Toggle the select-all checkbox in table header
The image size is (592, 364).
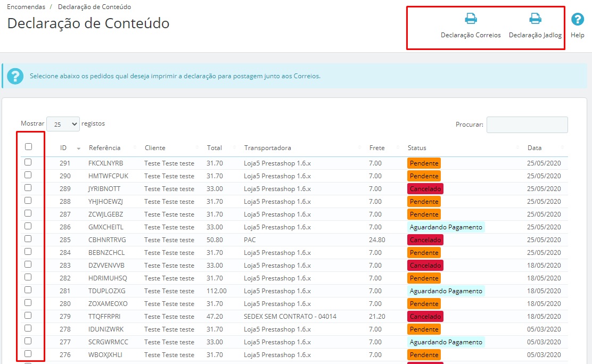(x=29, y=147)
